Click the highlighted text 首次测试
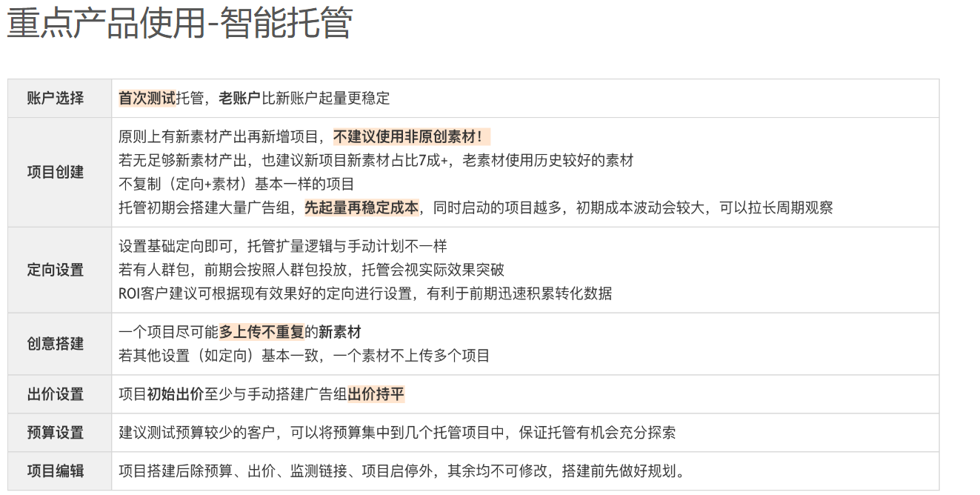Viewport: 980px width, 495px height. tap(147, 99)
